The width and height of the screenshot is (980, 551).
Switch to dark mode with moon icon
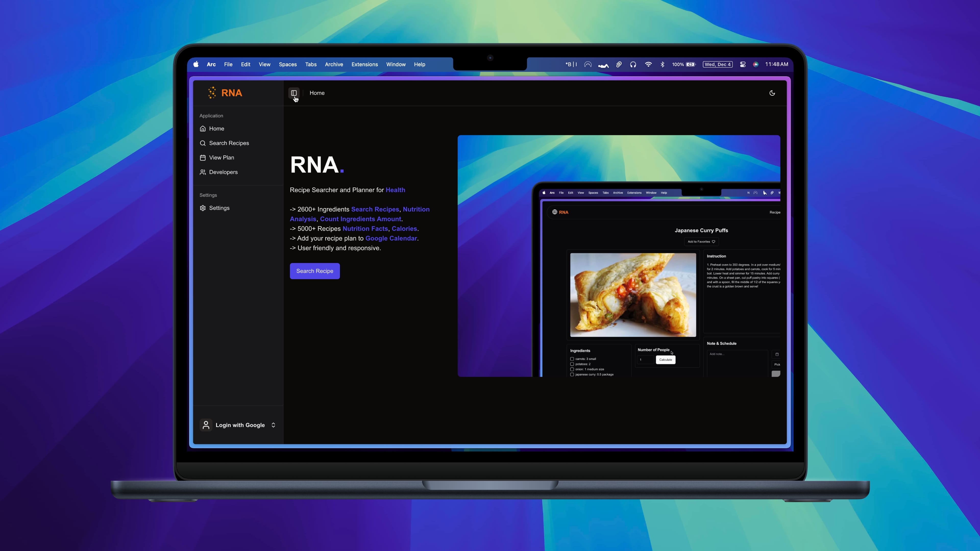(x=772, y=93)
